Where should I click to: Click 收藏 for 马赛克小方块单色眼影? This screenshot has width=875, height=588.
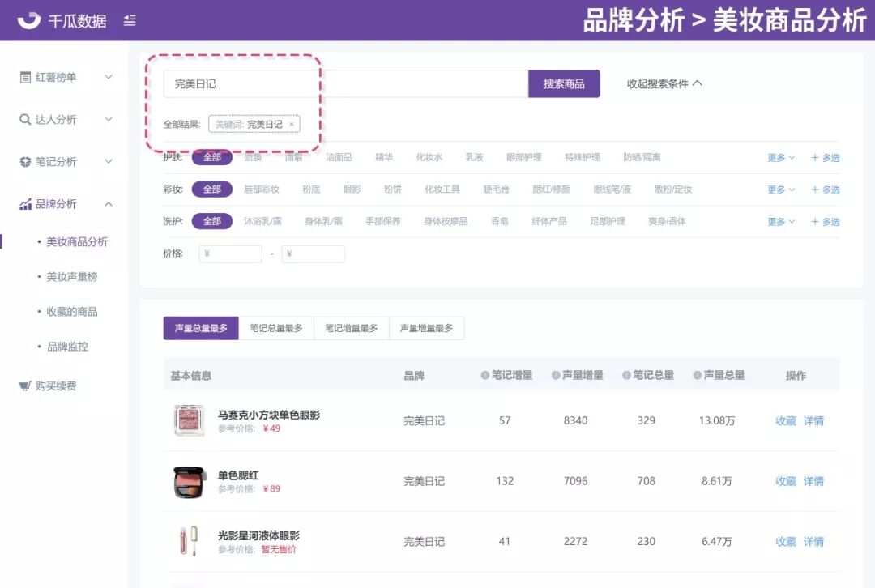click(786, 420)
